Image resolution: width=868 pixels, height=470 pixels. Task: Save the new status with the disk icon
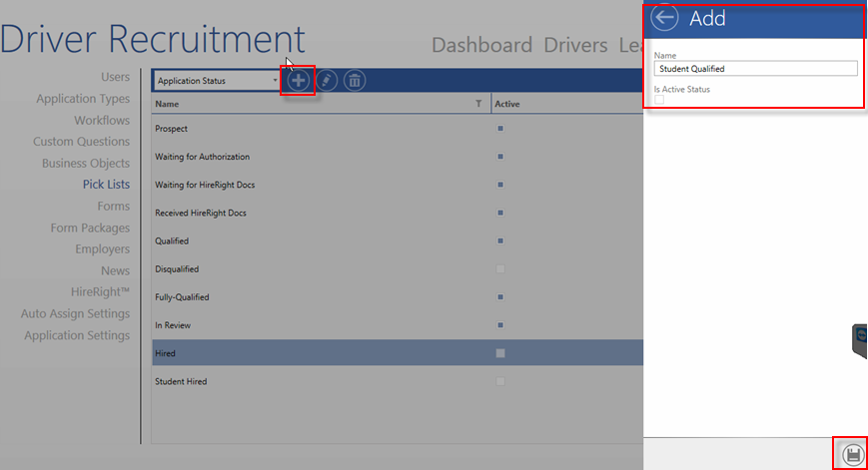coord(853,454)
